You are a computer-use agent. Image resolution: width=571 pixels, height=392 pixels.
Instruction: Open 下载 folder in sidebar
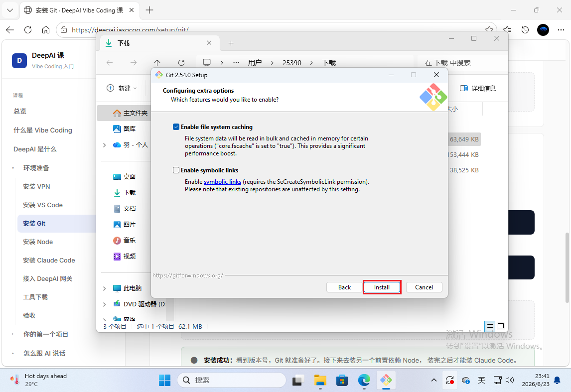(x=124, y=193)
